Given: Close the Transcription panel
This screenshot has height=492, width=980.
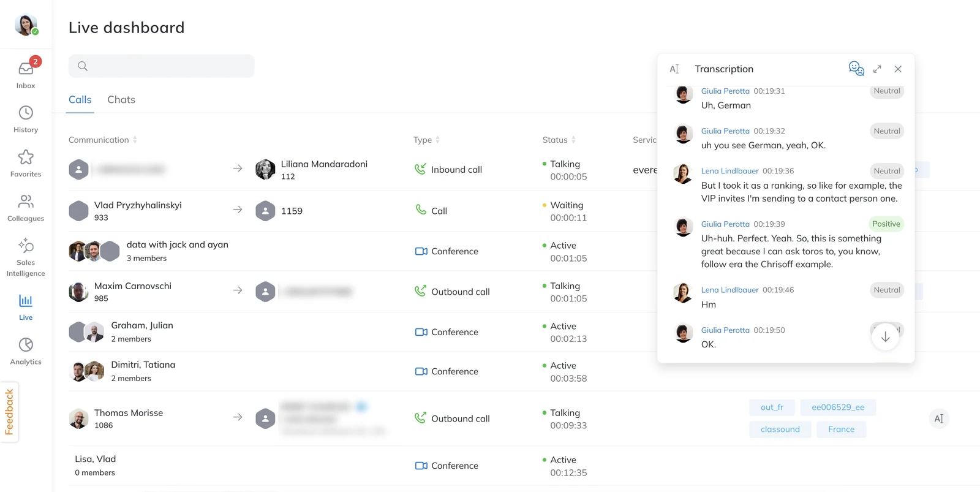Looking at the screenshot, I should (898, 69).
